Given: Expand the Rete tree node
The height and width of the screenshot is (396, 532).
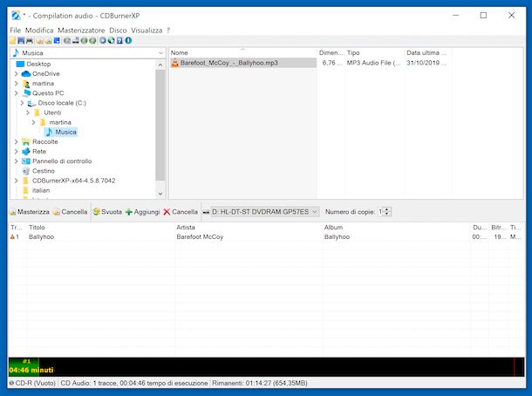Looking at the screenshot, I should 16,152.
